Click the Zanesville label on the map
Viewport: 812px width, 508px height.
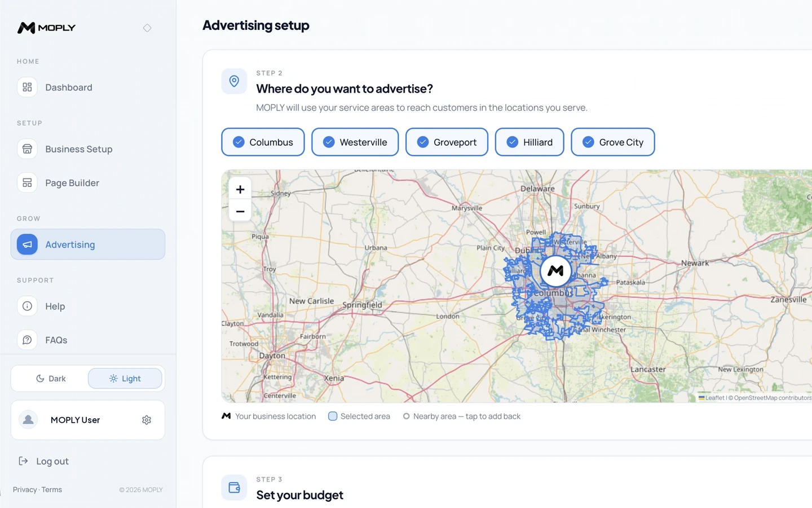click(788, 300)
